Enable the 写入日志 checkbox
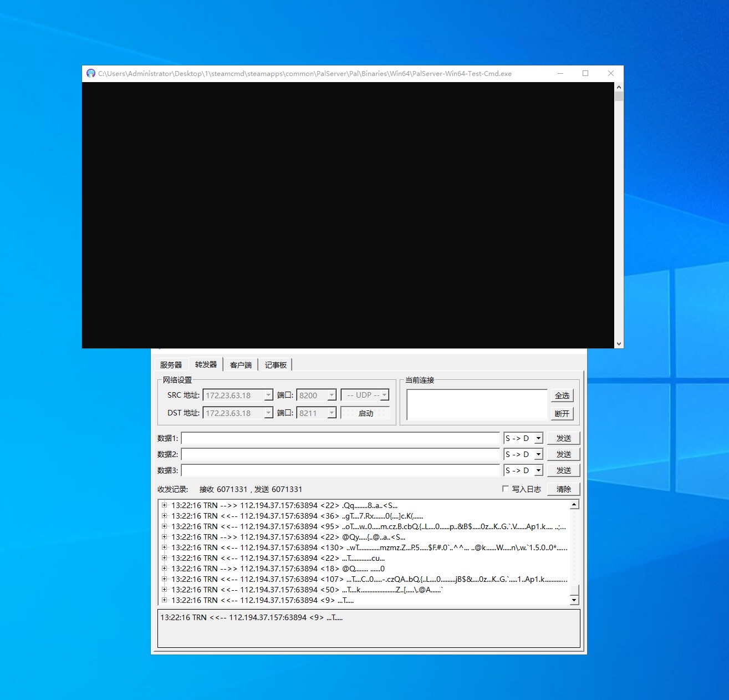Screen dimensions: 729x700 505,489
